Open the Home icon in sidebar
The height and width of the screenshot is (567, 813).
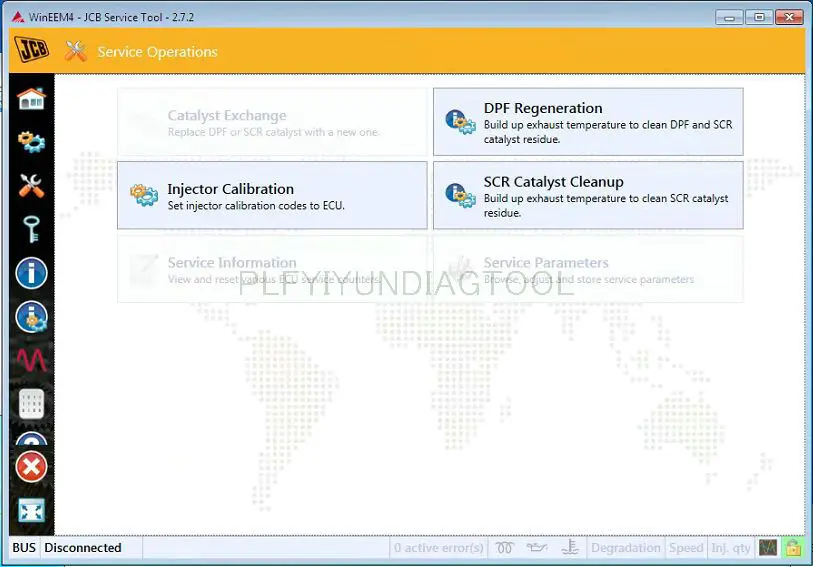click(32, 98)
